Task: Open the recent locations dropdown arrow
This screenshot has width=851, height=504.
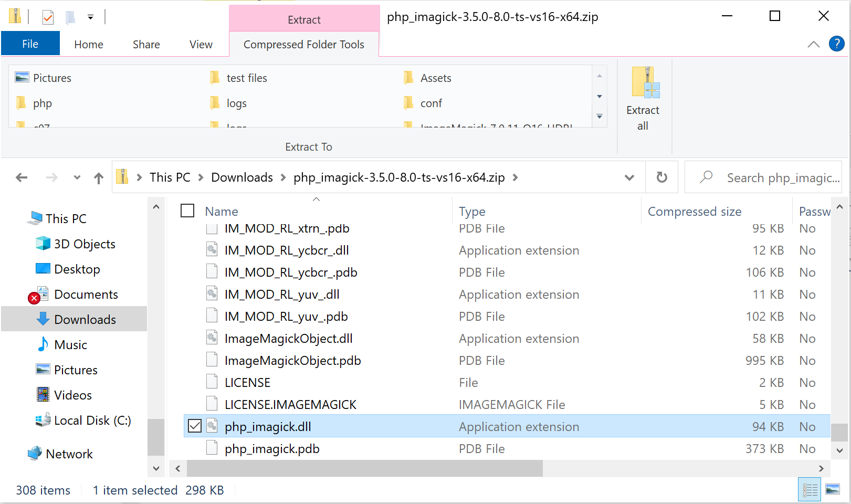Action: [x=77, y=177]
